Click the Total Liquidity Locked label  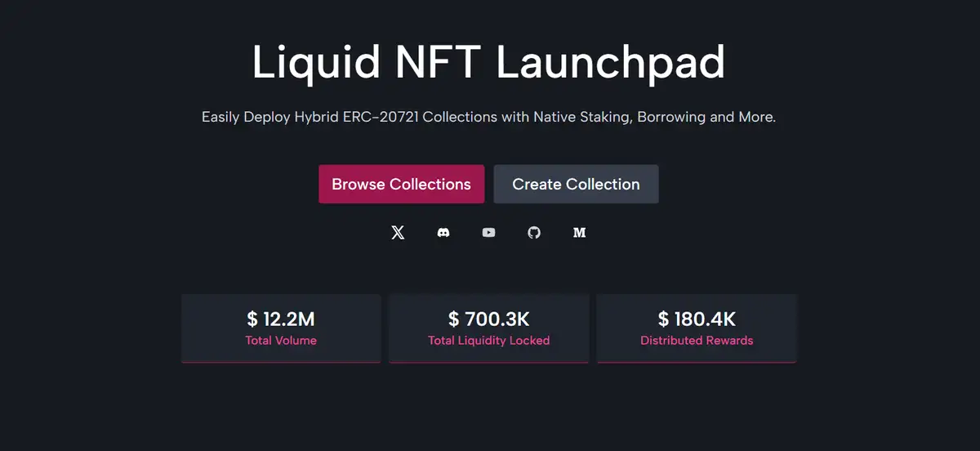[x=488, y=340]
